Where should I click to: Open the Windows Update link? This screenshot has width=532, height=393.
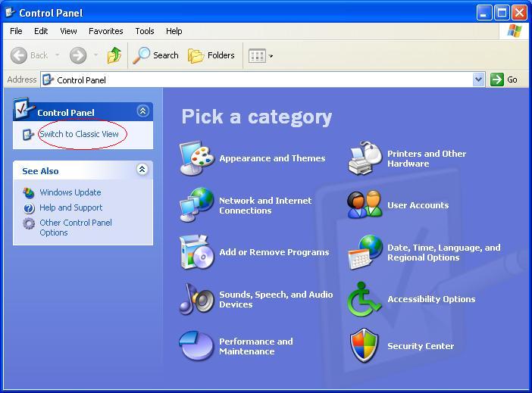70,192
